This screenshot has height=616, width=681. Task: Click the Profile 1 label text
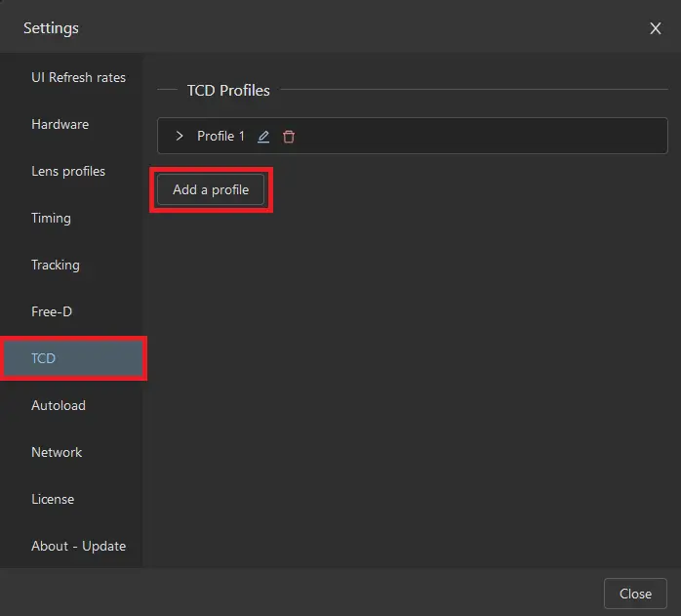click(220, 137)
